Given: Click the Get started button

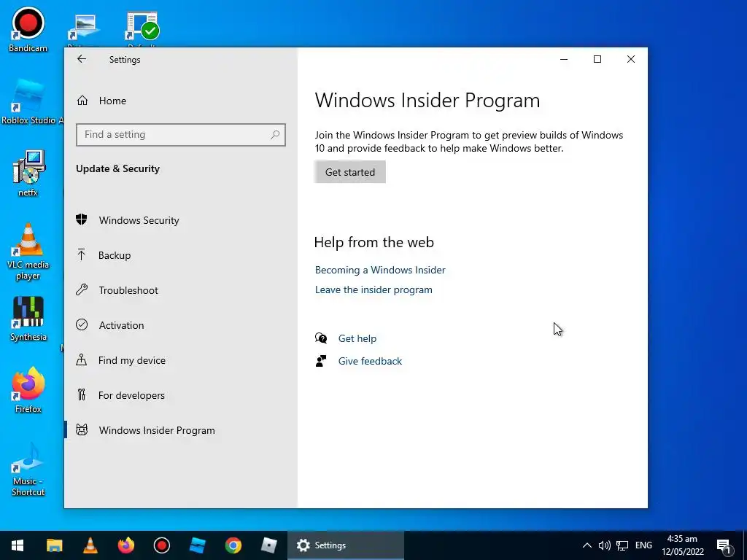Looking at the screenshot, I should pyautogui.click(x=349, y=172).
